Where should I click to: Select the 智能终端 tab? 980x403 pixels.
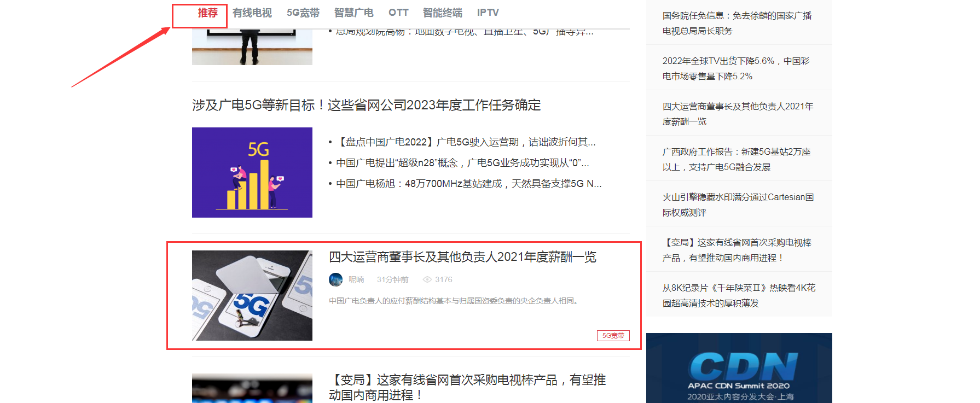(443, 13)
